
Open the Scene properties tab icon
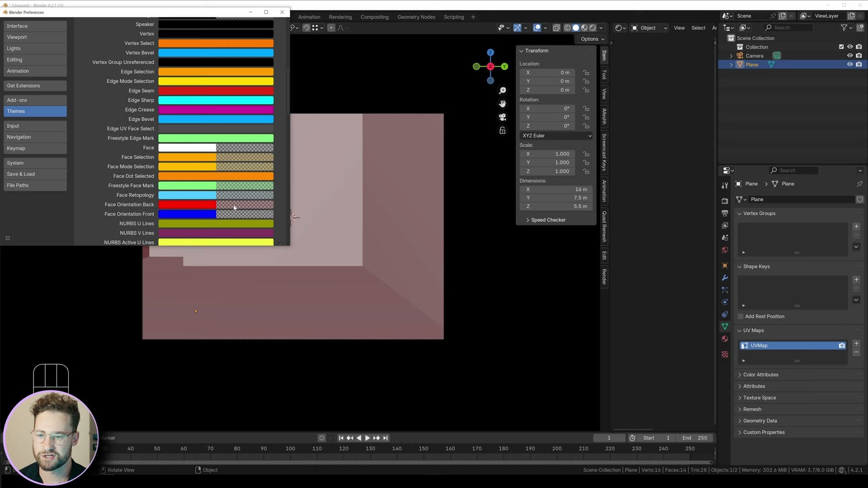click(725, 237)
